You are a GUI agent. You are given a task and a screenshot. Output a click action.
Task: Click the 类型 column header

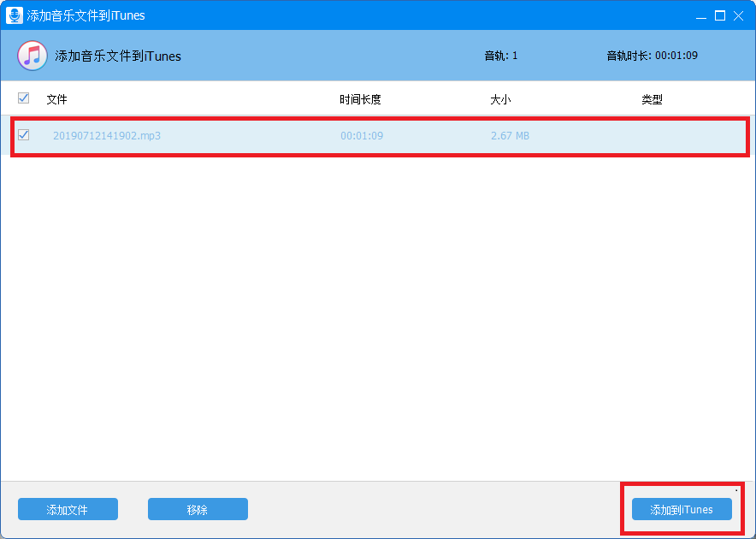pyautogui.click(x=652, y=99)
